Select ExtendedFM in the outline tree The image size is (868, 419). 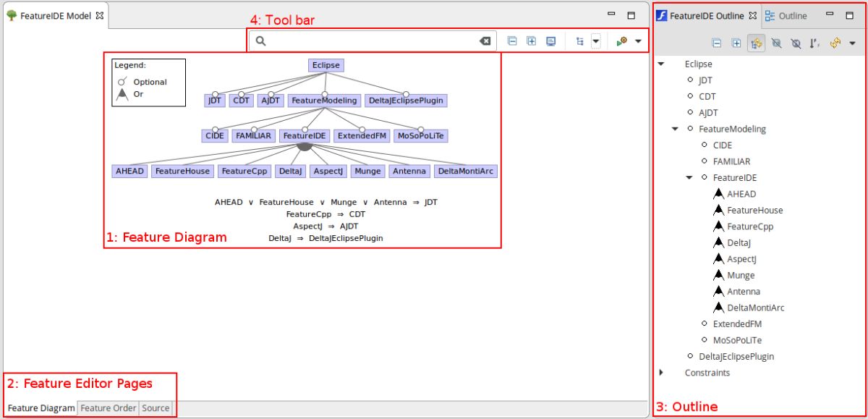pyautogui.click(x=737, y=323)
